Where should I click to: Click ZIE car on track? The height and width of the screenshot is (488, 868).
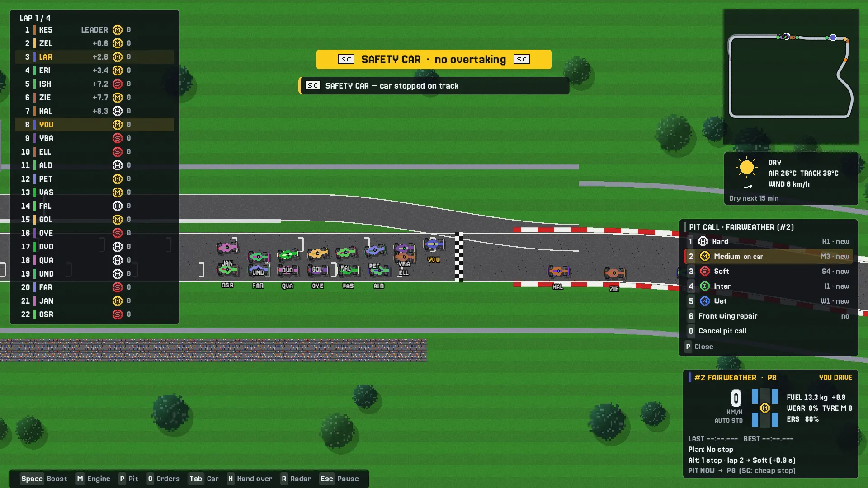614,273
